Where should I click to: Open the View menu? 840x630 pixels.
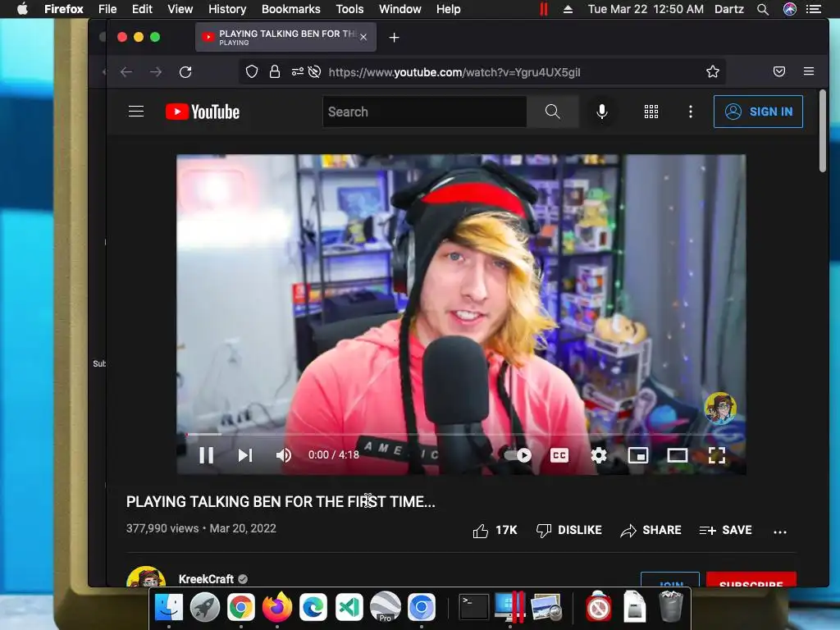pyautogui.click(x=180, y=9)
